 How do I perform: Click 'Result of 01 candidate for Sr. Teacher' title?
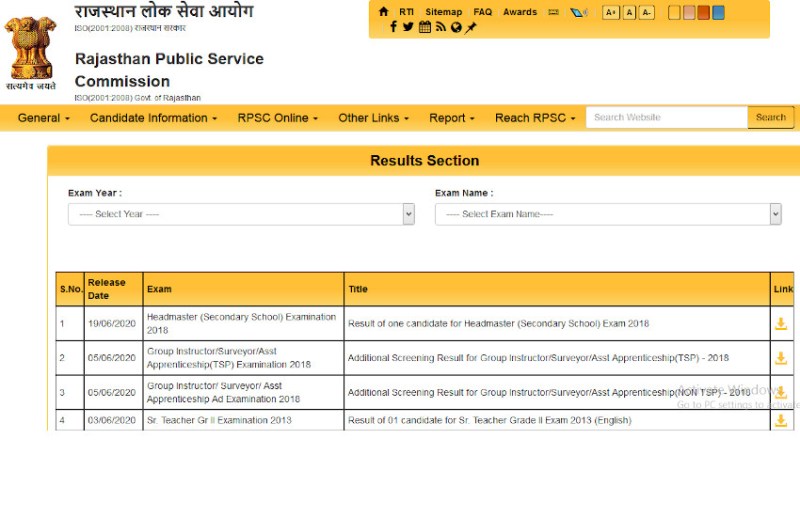coord(490,420)
